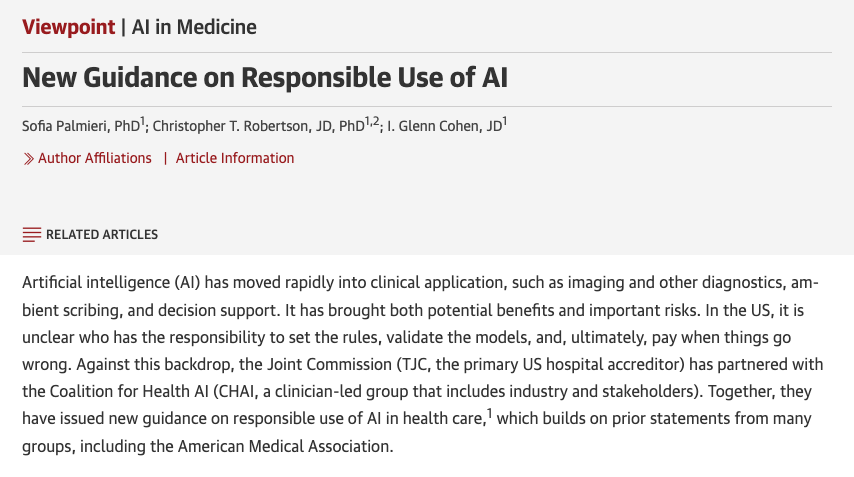854x477 pixels.
Task: Click affiliation superscript 1 after Palmieri, PhD
Action: pyautogui.click(x=143, y=121)
